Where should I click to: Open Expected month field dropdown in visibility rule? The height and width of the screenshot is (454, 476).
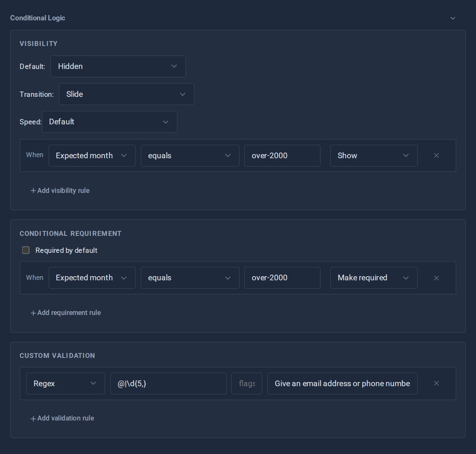tap(92, 156)
